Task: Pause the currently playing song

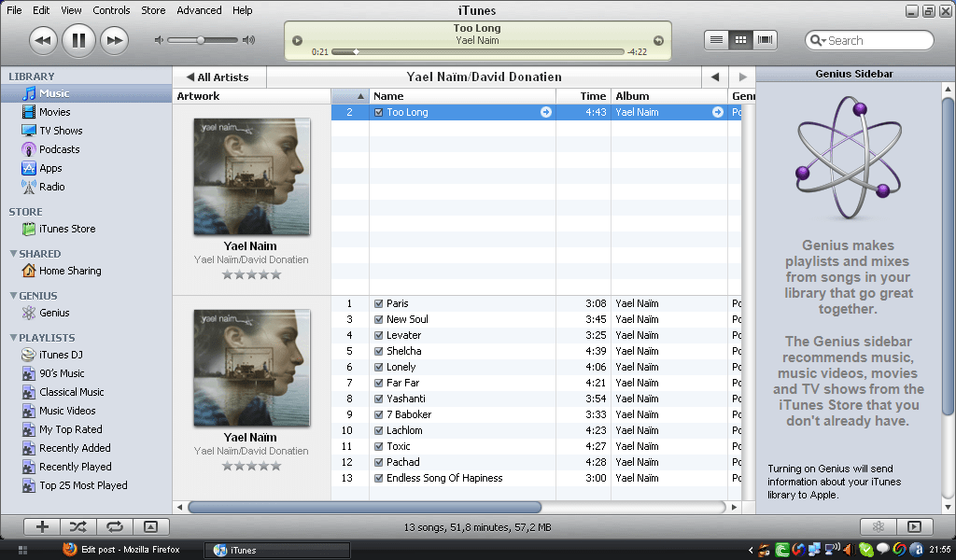Action: [x=78, y=40]
